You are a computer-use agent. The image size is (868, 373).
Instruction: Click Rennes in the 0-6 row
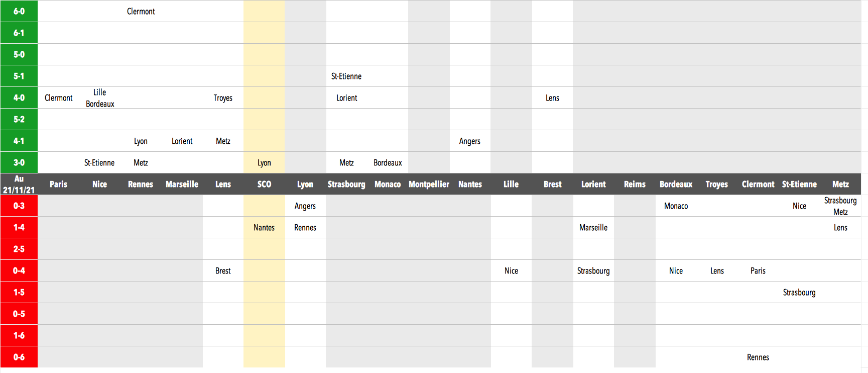click(x=758, y=357)
